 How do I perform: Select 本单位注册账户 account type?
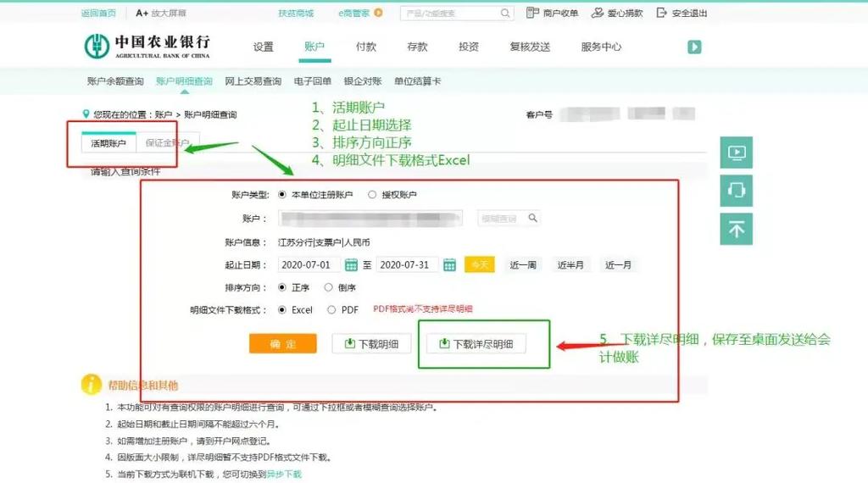(282, 195)
